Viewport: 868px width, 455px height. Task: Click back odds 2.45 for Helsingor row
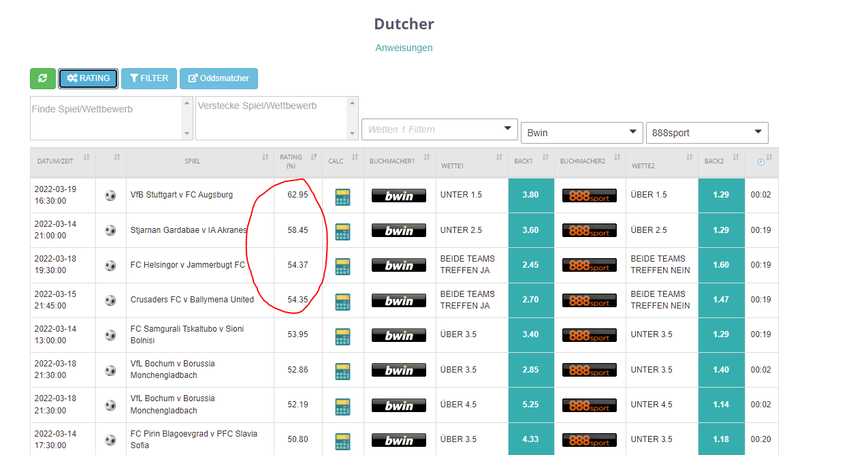coord(531,265)
